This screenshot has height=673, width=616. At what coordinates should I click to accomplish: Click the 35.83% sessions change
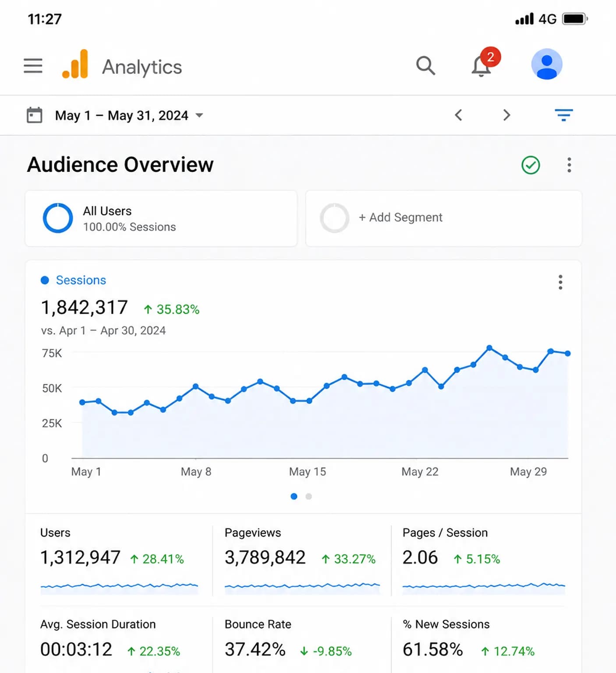click(x=172, y=309)
